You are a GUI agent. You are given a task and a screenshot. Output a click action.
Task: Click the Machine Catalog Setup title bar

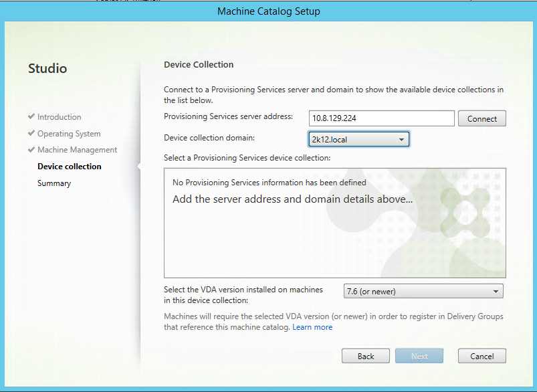point(269,11)
